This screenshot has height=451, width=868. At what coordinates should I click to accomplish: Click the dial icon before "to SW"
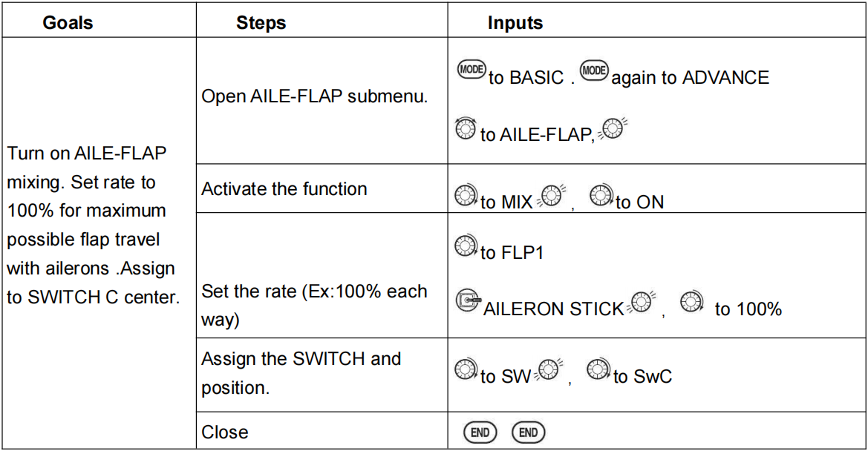(x=466, y=371)
